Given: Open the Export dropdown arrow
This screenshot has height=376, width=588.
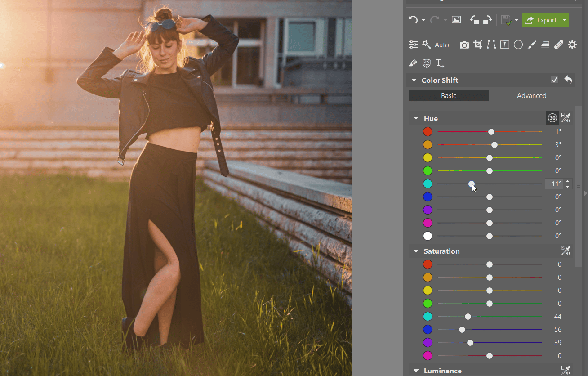Looking at the screenshot, I should (x=565, y=20).
